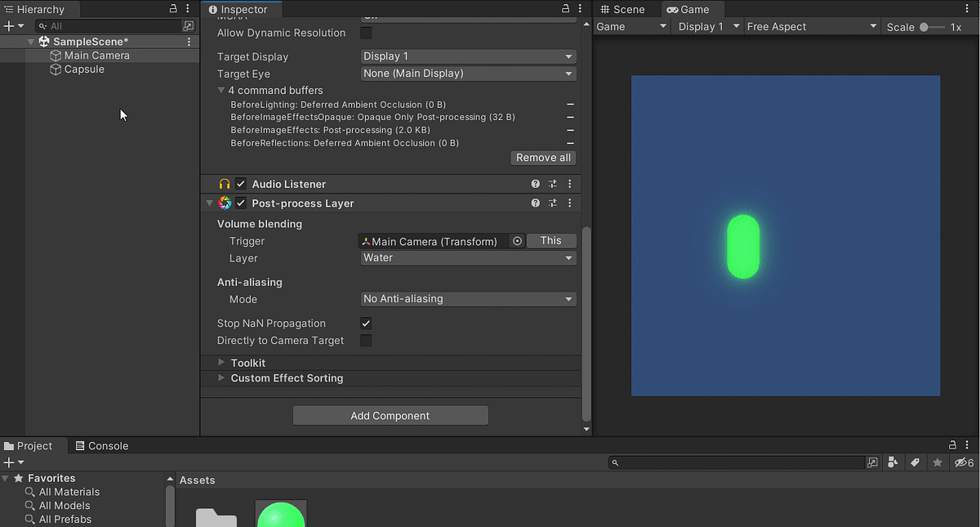Click the headphones icon on Audio Listener

point(224,183)
